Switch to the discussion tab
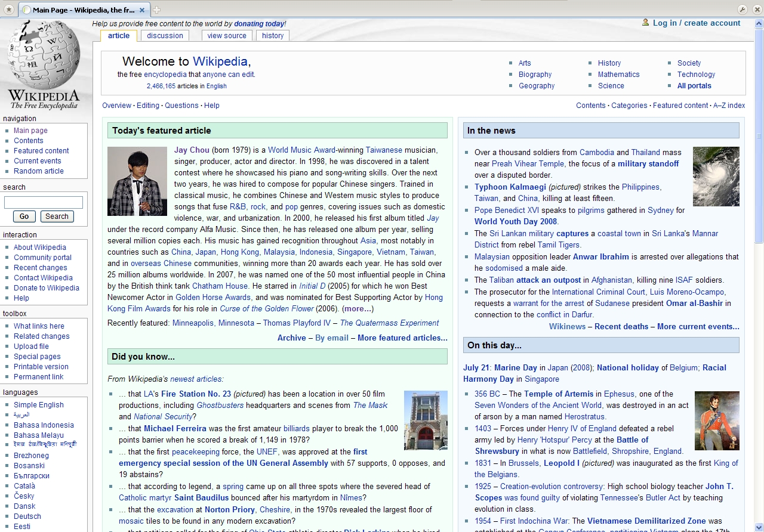The width and height of the screenshot is (764, 532). [x=165, y=36]
